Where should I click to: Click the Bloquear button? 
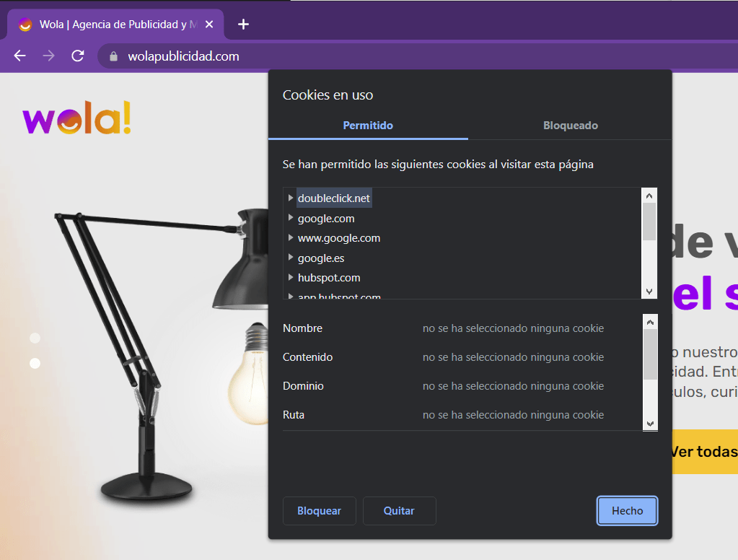coord(319,511)
